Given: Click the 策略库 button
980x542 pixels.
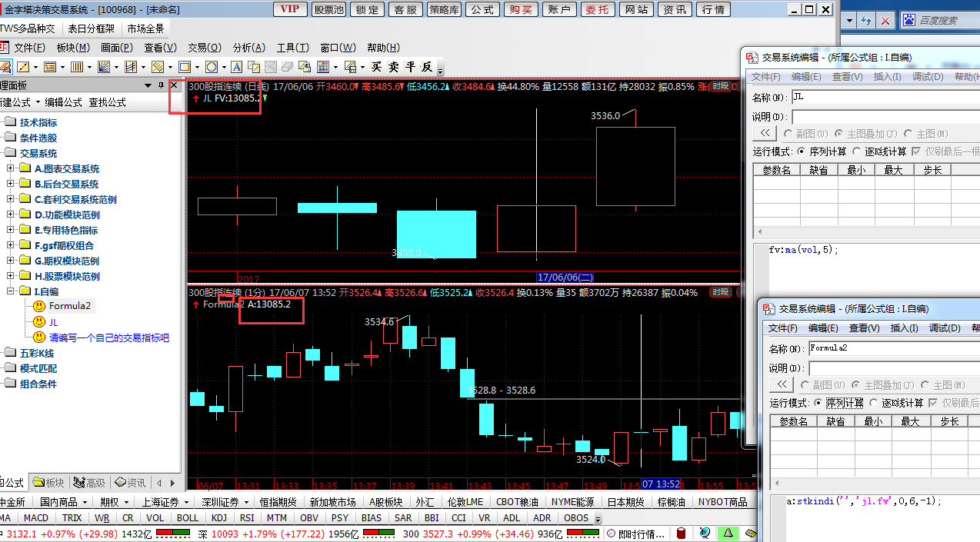Looking at the screenshot, I should point(444,9).
